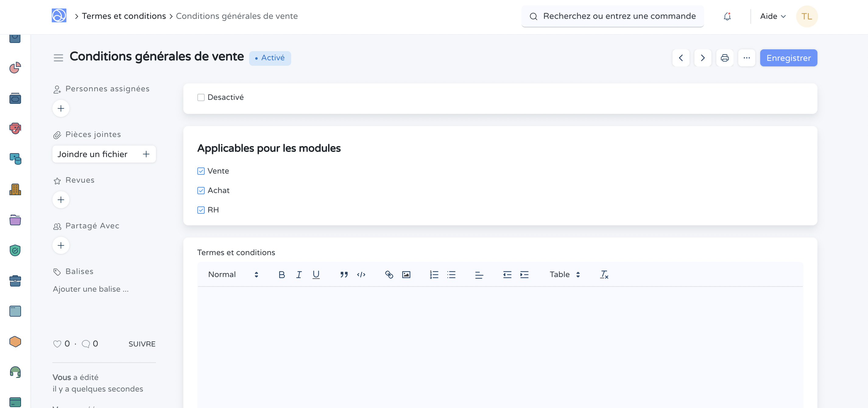Uncheck the Vente module checkbox
Viewport: 868px width, 408px height.
pos(201,171)
